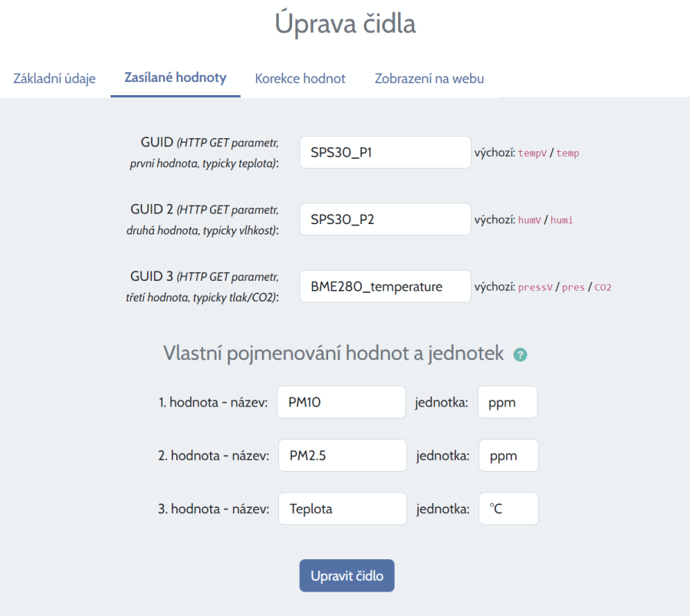Edit the first value unit field
This screenshot has width=690, height=616.
click(x=507, y=402)
